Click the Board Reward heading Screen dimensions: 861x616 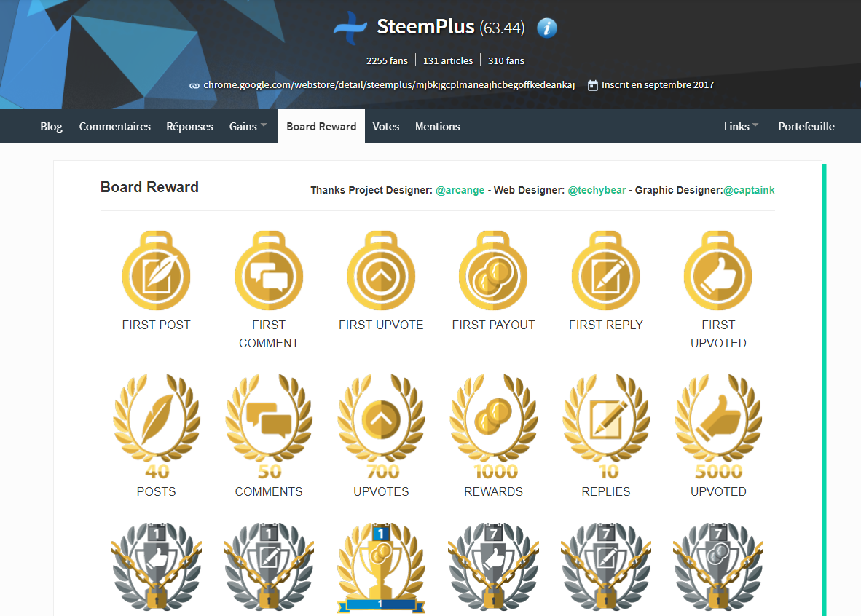(x=149, y=187)
